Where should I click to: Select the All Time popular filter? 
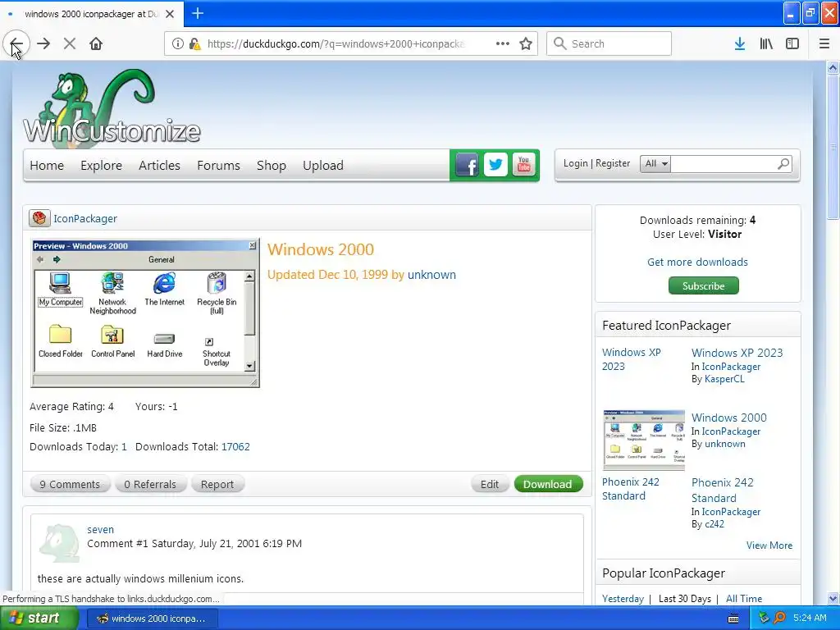point(744,598)
